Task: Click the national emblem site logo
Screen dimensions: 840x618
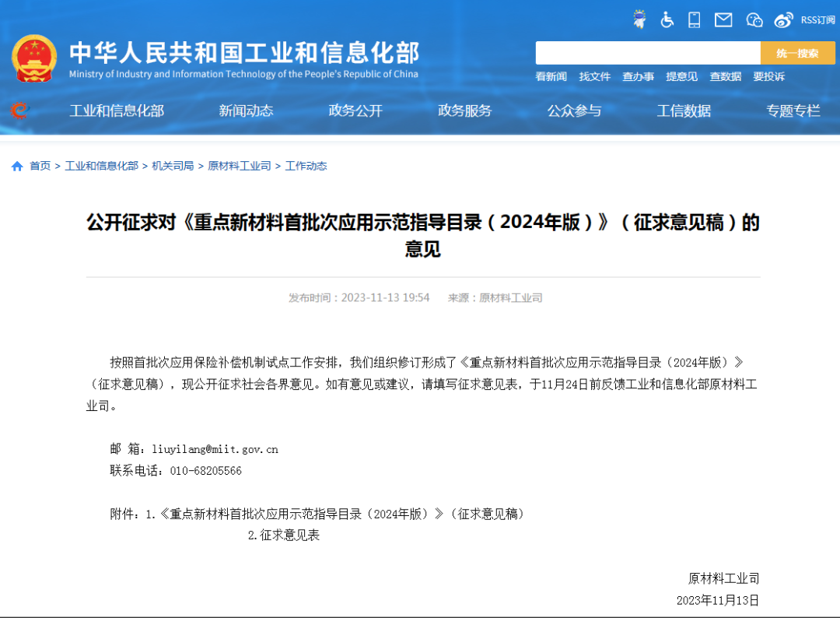Action: 34,55
